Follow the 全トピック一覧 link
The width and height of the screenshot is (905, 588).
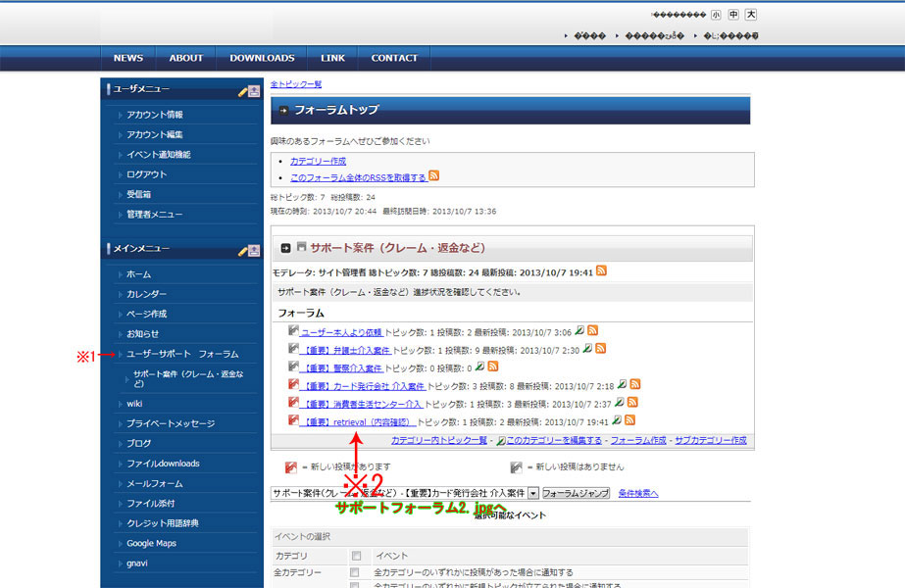[296, 84]
